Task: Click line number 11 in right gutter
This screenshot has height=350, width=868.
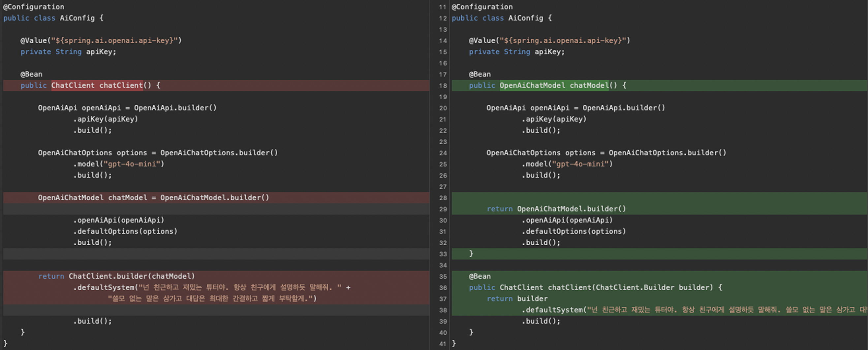Action: pyautogui.click(x=443, y=7)
